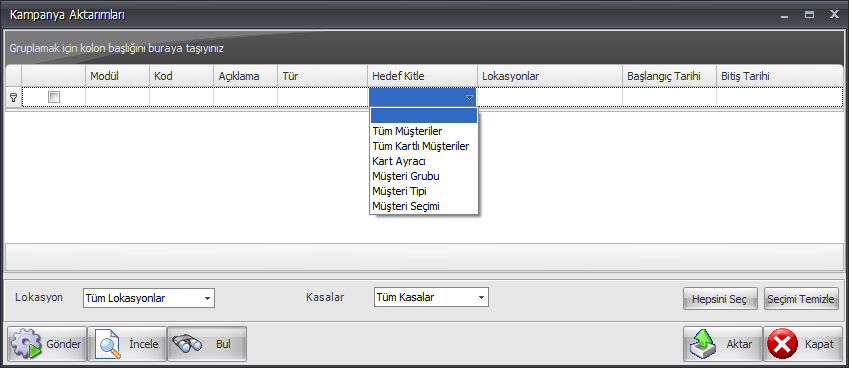Pick Müşteri Seçimi in the list

click(423, 206)
